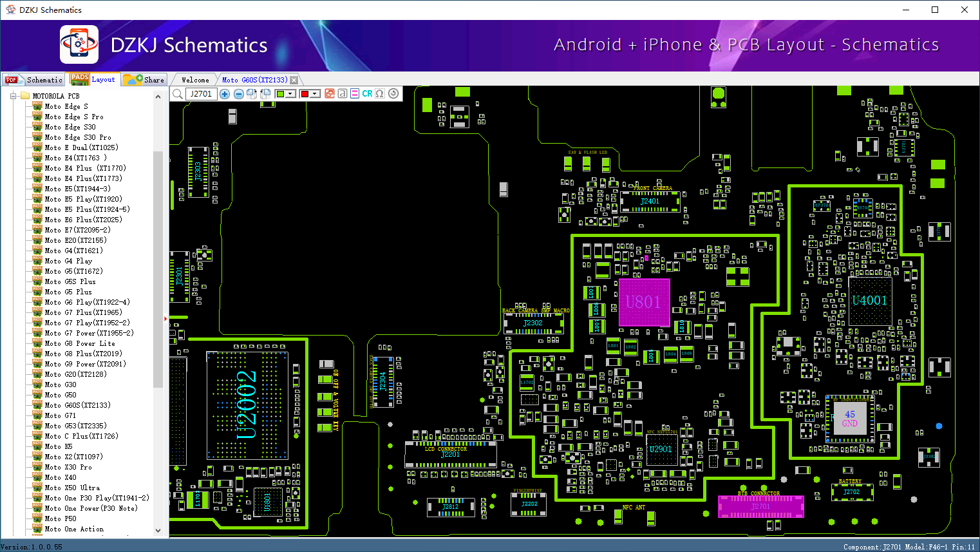Image resolution: width=980 pixels, height=552 pixels.
Task: Collapse the MOTOROLA PCB tree node
Action: [x=13, y=96]
